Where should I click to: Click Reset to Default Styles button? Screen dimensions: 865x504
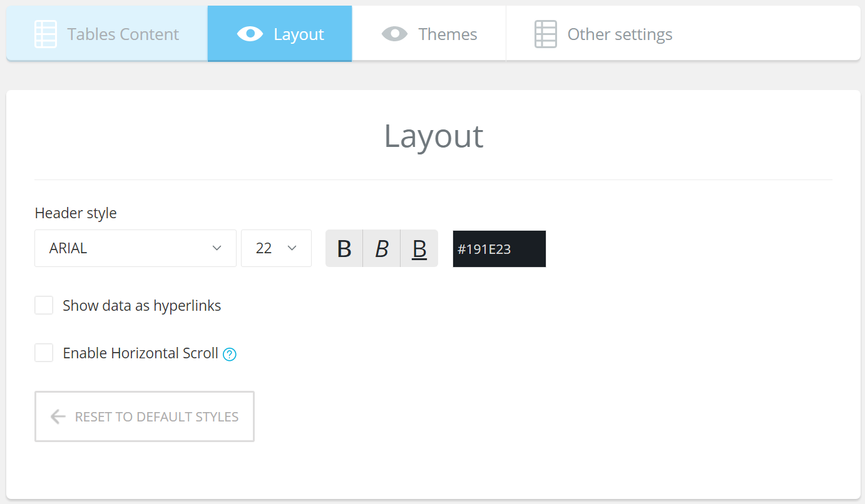[x=145, y=416]
